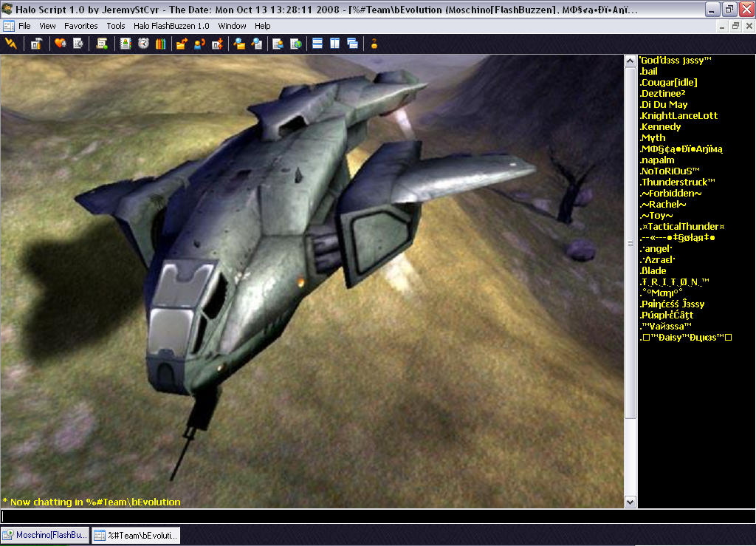Click the magnifier over document icon

[257, 44]
